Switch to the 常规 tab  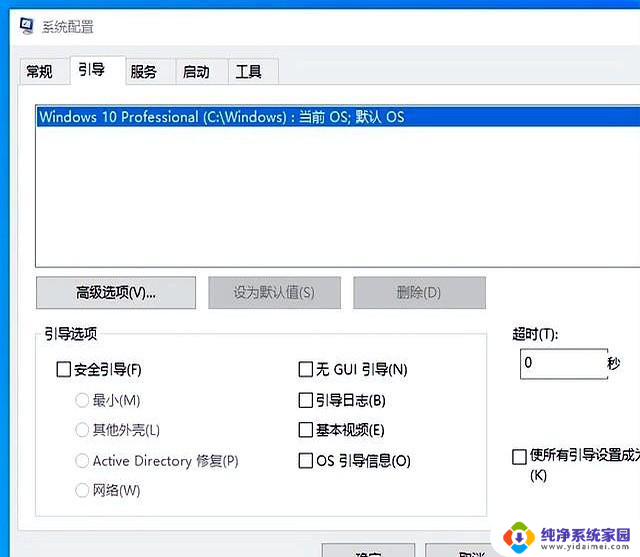[x=43, y=72]
